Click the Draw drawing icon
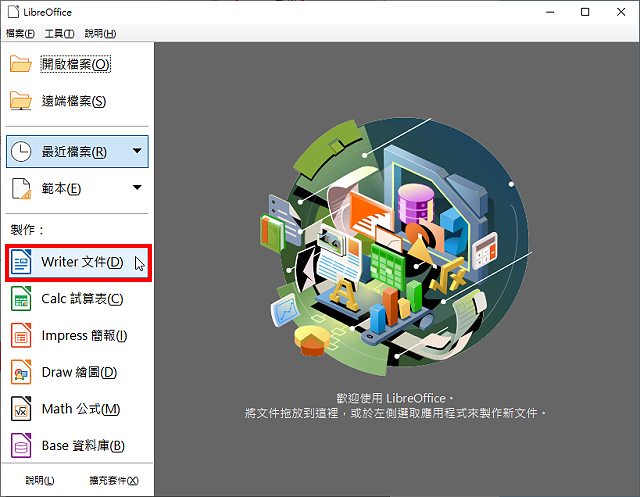The width and height of the screenshot is (640, 497). pos(21,372)
